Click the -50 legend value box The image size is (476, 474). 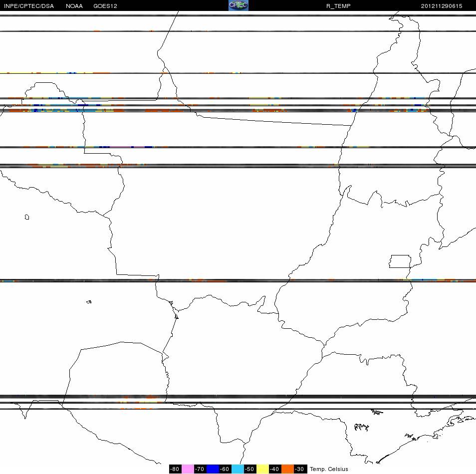pos(250,469)
